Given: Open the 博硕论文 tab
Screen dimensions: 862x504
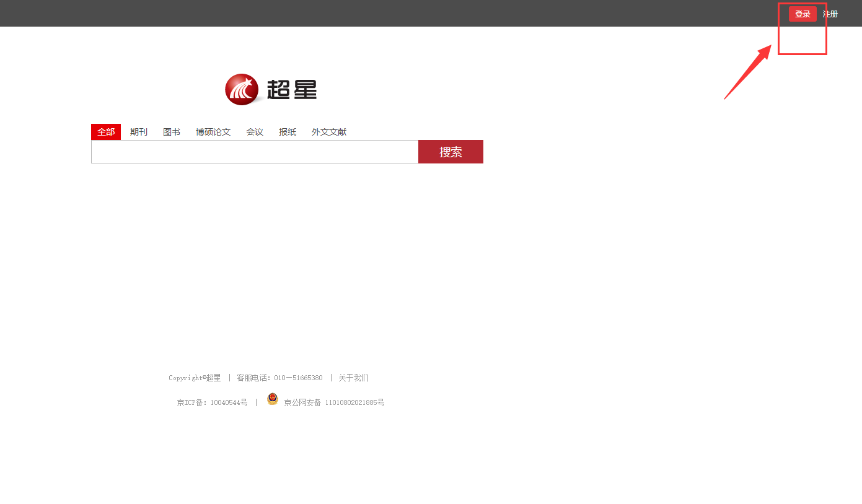Looking at the screenshot, I should coord(213,132).
